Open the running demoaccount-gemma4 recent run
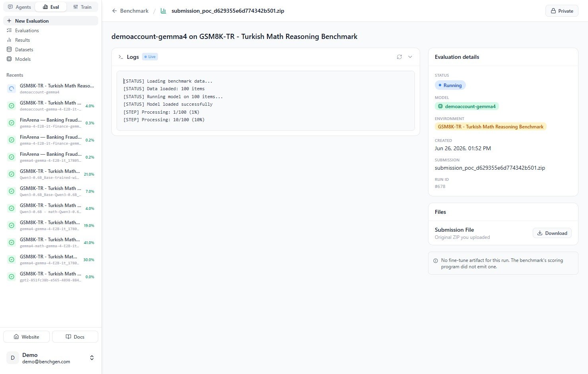The image size is (588, 374). tap(51, 89)
